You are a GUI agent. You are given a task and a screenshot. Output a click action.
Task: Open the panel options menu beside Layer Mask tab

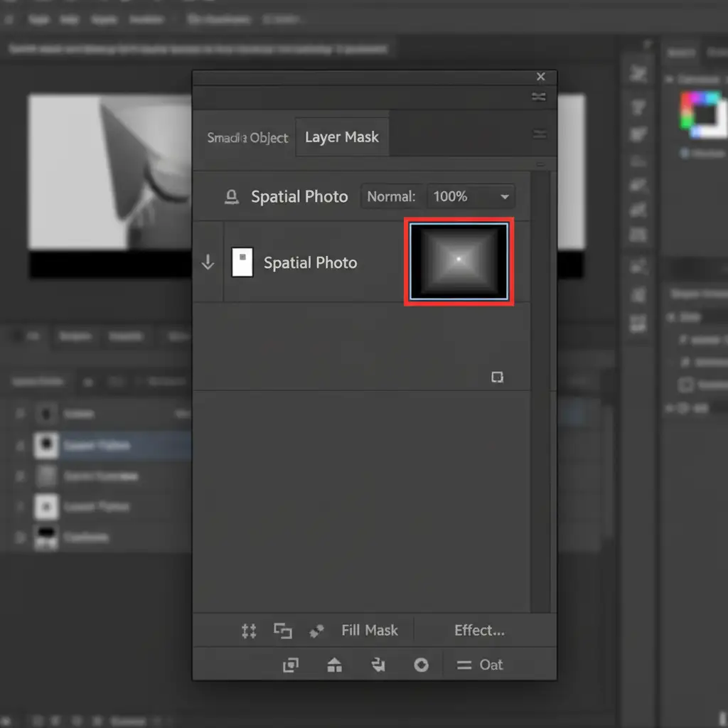[540, 134]
